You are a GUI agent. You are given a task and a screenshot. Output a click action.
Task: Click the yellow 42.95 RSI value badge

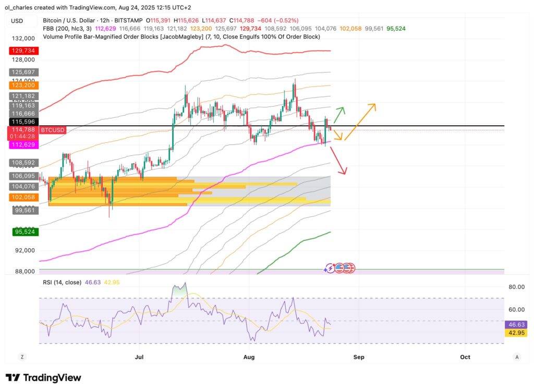click(515, 332)
